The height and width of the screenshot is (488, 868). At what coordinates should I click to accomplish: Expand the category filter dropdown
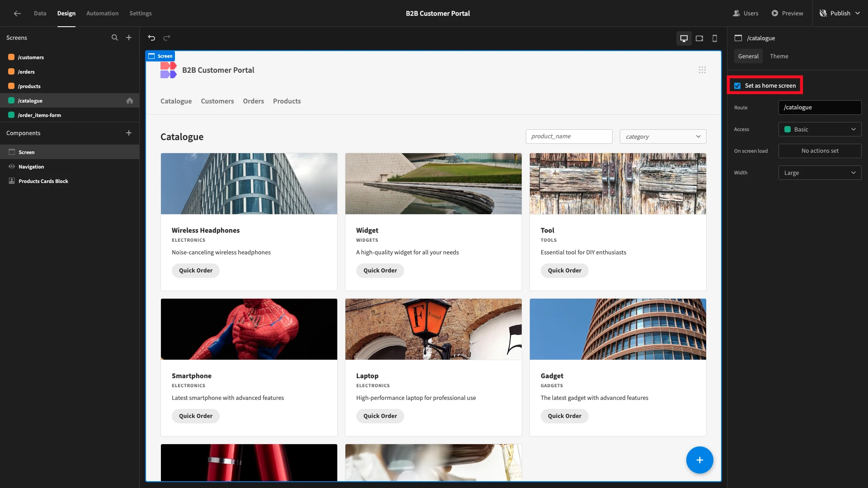(663, 136)
